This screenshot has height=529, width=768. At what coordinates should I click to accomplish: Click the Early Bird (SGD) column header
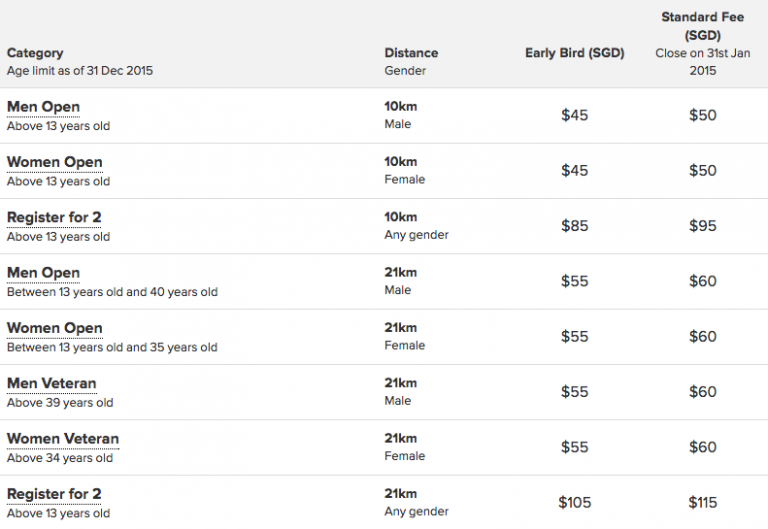pyautogui.click(x=574, y=53)
